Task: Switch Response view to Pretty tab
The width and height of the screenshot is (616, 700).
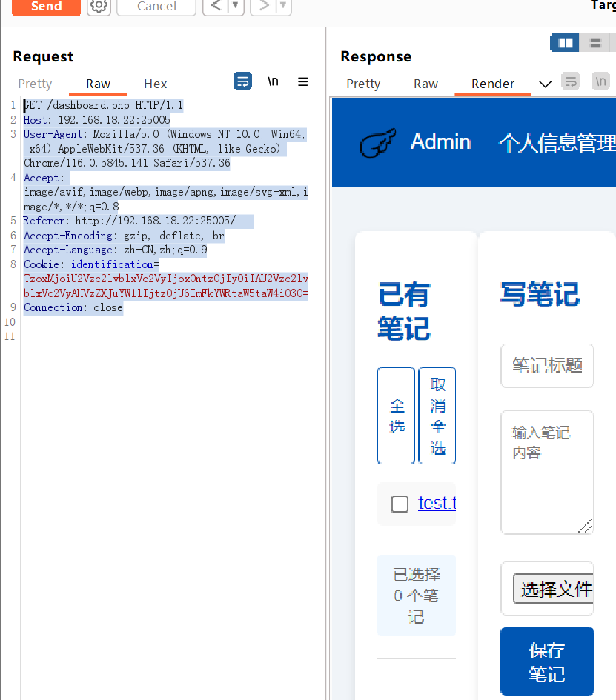Action: pos(363,84)
